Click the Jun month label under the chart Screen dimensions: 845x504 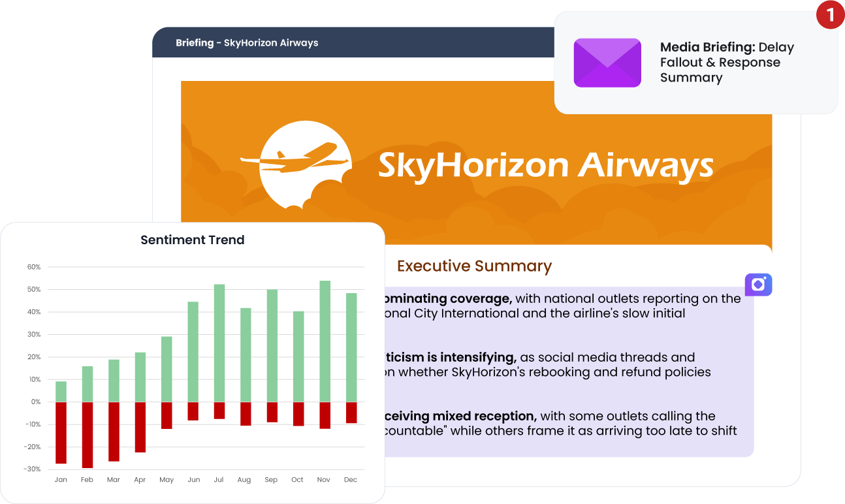pyautogui.click(x=193, y=480)
